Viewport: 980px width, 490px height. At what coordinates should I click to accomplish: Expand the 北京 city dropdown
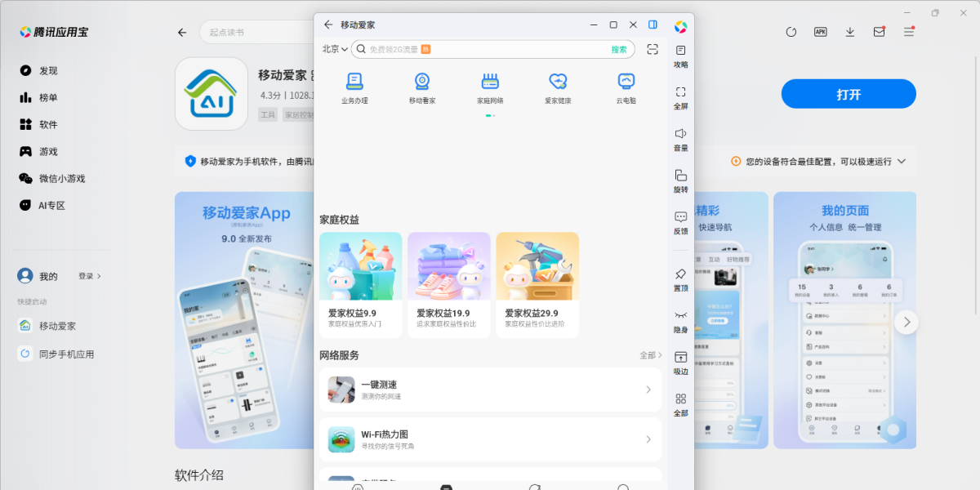[x=335, y=49]
